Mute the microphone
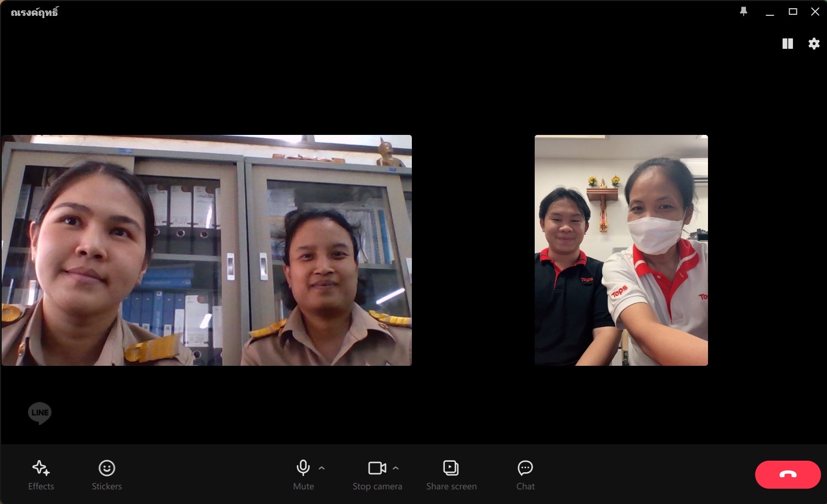Image resolution: width=827 pixels, height=504 pixels. (x=303, y=475)
